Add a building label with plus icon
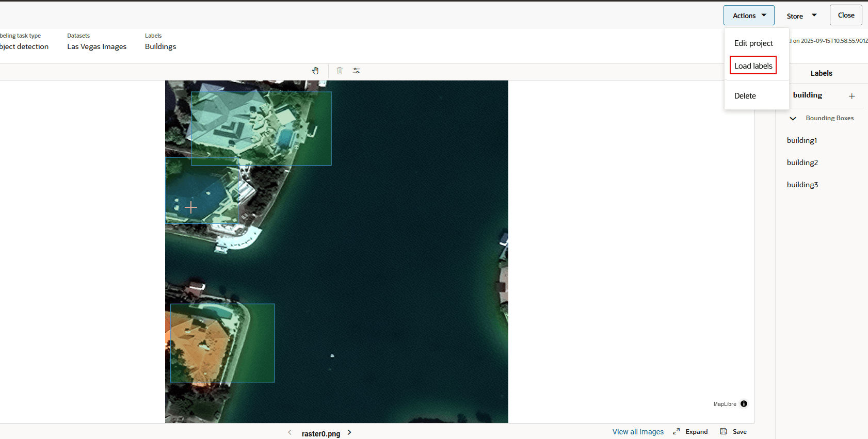Image resolution: width=868 pixels, height=439 pixels. (x=852, y=96)
